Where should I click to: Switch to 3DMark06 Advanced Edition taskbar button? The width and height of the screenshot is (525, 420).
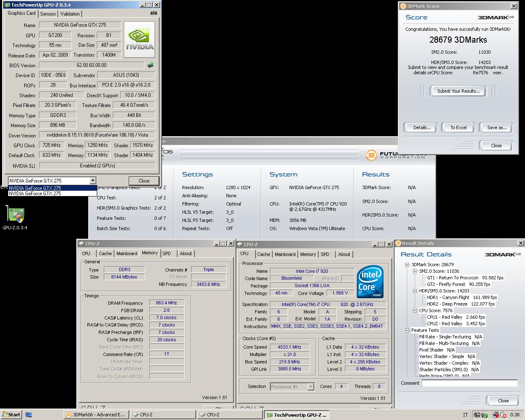[x=96, y=415]
